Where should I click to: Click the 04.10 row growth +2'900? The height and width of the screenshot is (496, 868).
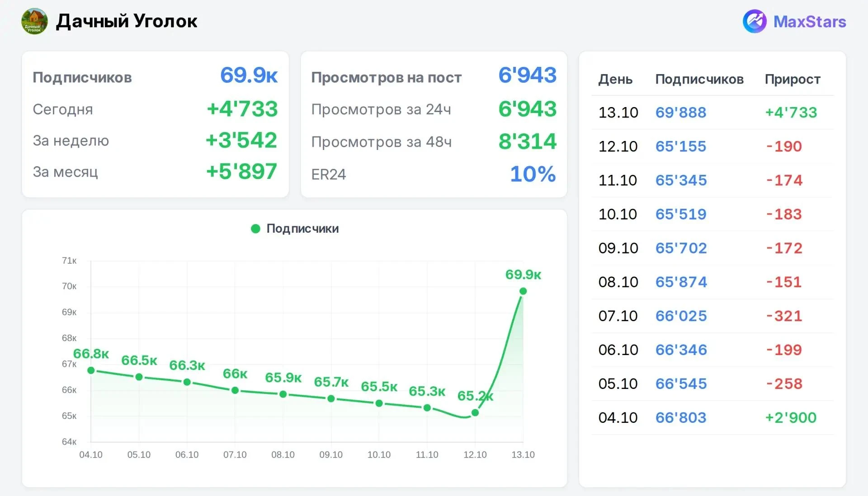click(791, 417)
